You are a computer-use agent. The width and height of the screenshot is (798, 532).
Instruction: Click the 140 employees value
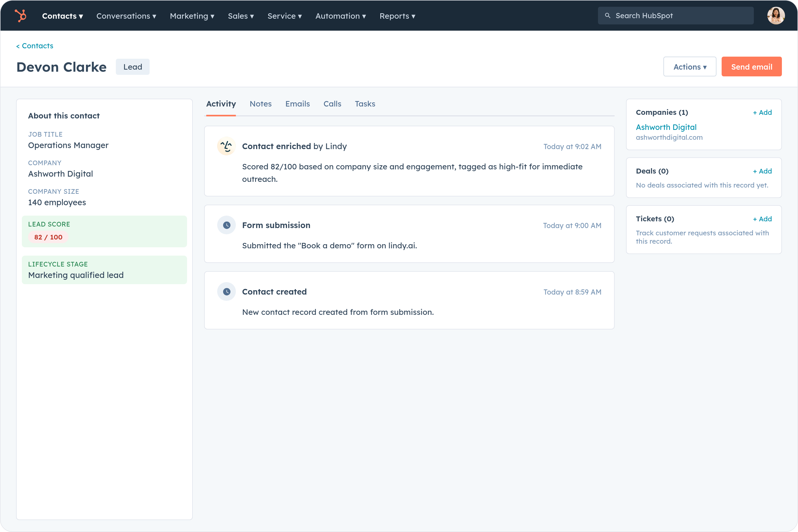[57, 203]
